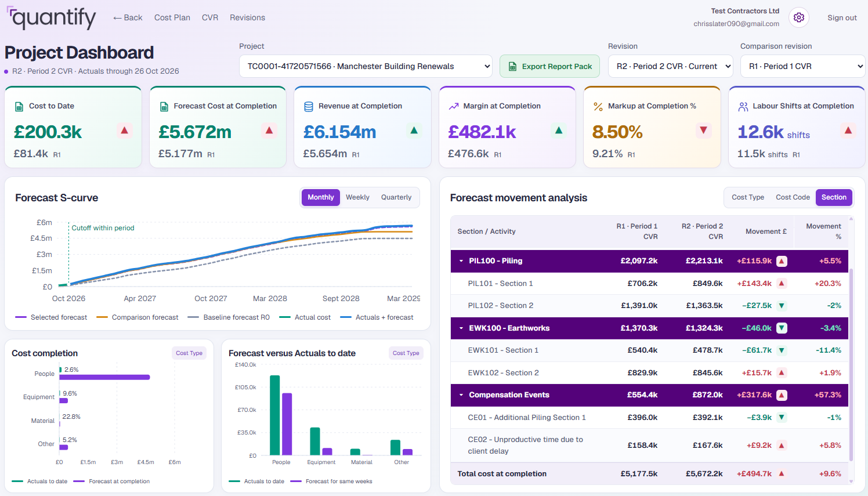This screenshot has height=496, width=868.
Task: Switch S-curve to Monthly view
Action: (321, 197)
